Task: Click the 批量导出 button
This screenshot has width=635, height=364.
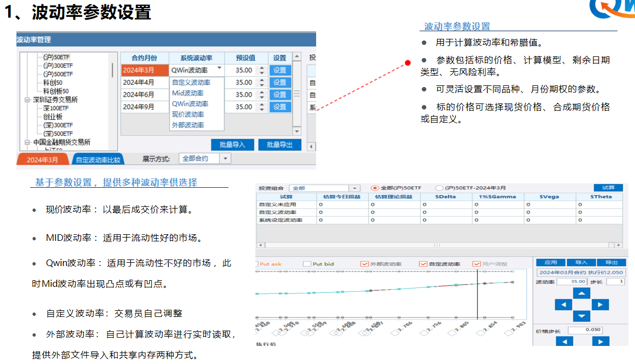Action: (x=279, y=143)
